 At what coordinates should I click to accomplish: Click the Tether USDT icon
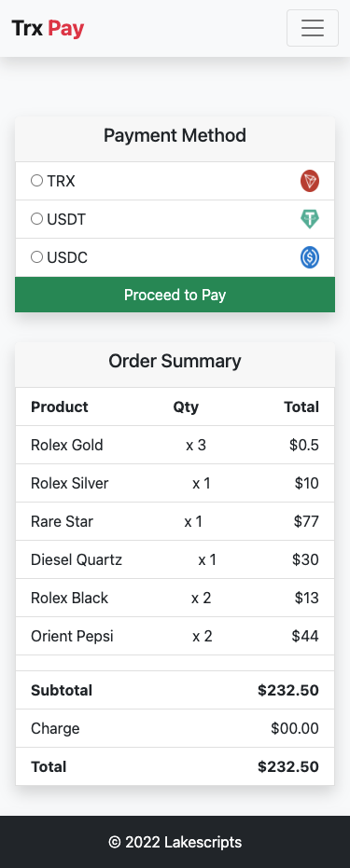click(310, 219)
